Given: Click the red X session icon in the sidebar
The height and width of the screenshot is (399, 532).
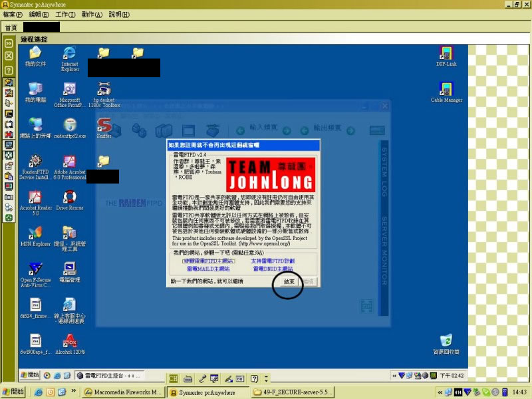Looking at the screenshot, I should pos(9,134).
